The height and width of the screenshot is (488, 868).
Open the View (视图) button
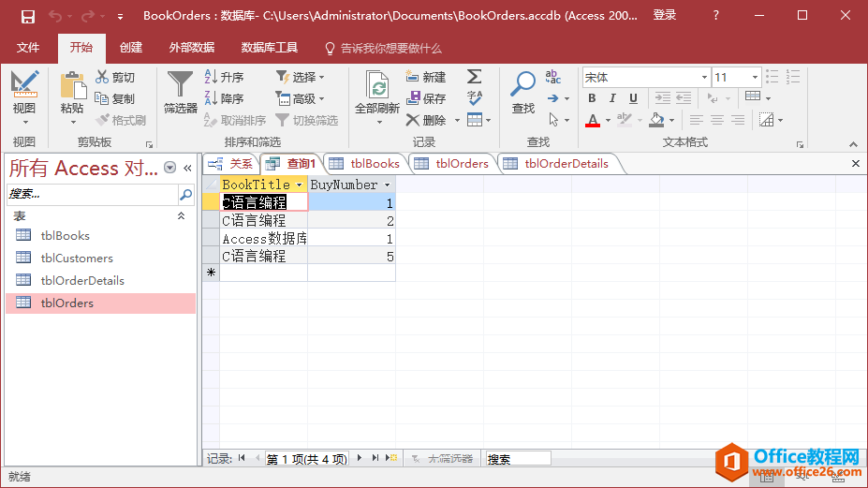pos(24,96)
